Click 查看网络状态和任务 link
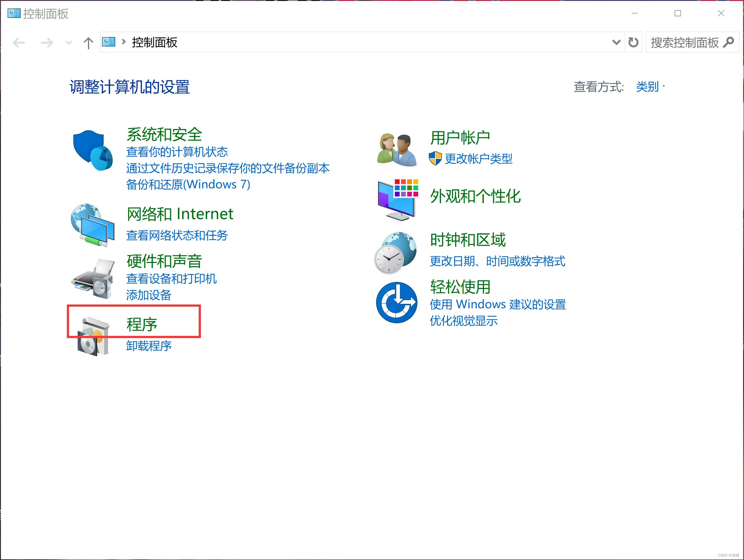Image resolution: width=744 pixels, height=560 pixels. [x=177, y=235]
